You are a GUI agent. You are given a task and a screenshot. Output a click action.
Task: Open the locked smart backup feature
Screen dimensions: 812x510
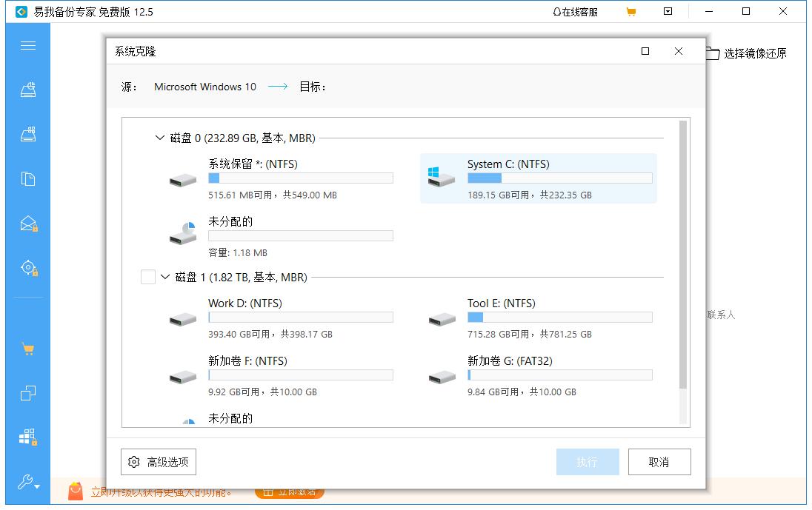tap(27, 267)
